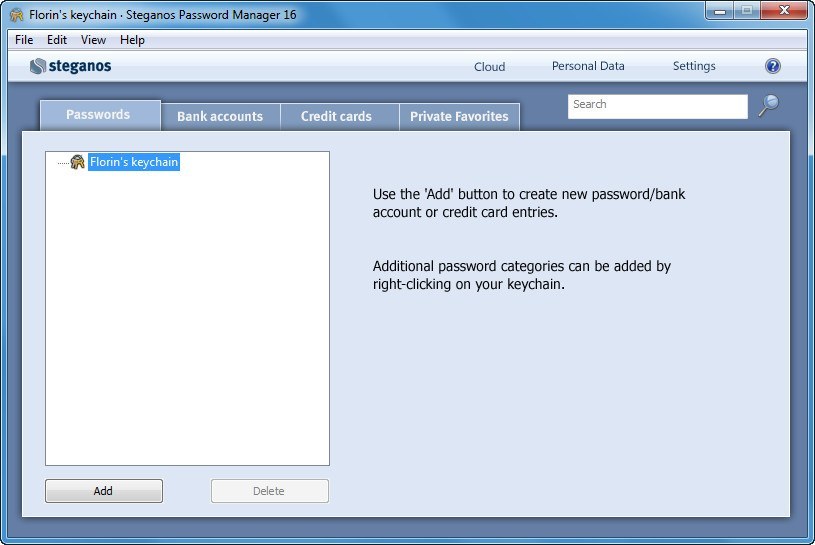
Task: Open Personal Data
Action: (588, 66)
